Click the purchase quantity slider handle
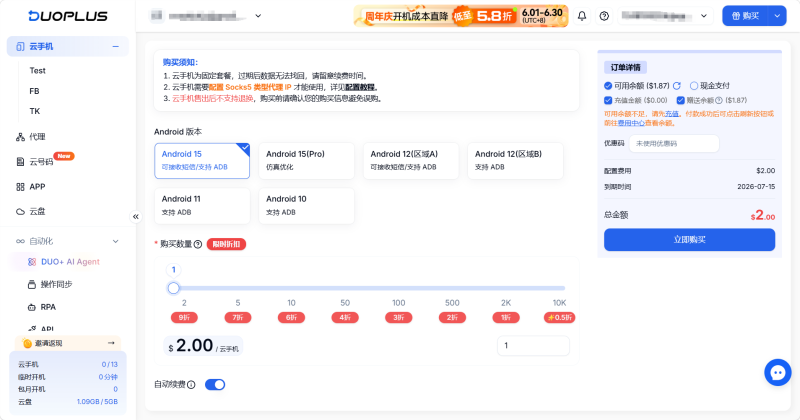The height and width of the screenshot is (420, 800). coord(173,288)
